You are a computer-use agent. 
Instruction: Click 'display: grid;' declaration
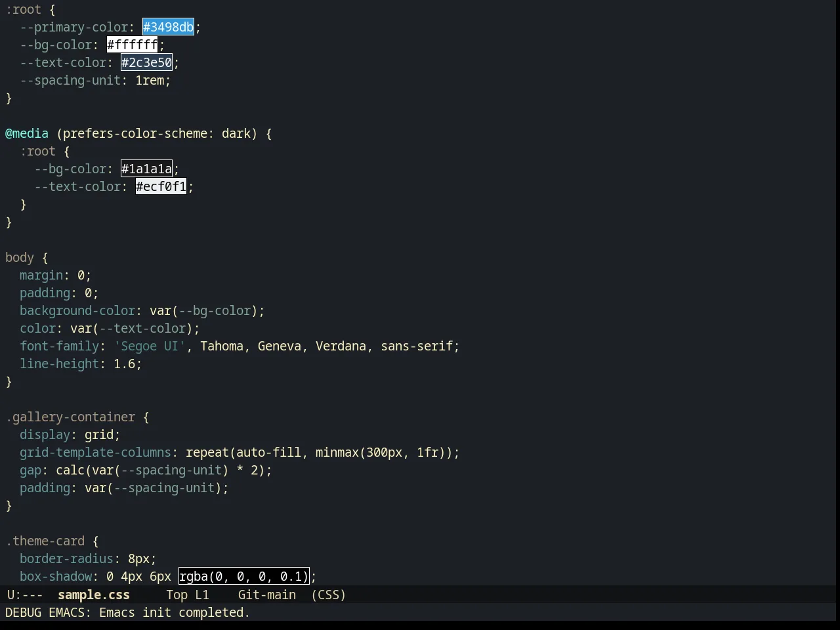70,434
